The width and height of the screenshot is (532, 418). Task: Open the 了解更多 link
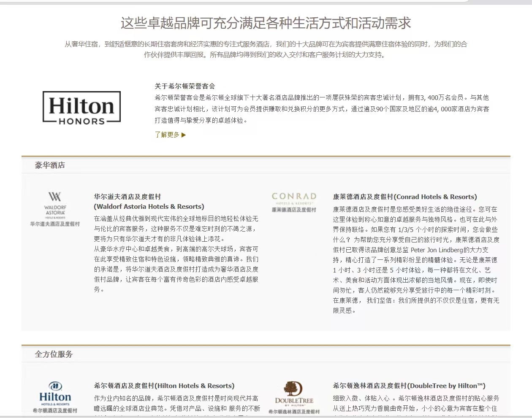click(x=167, y=135)
